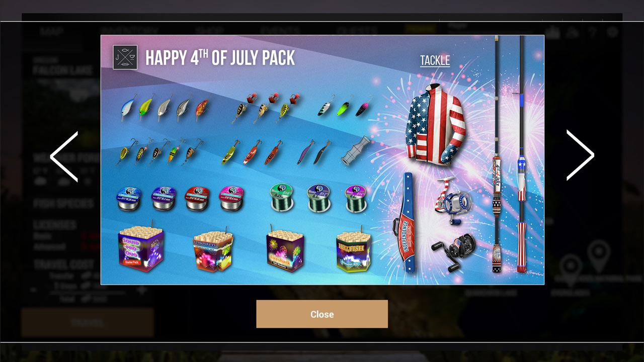Go to previous pack with left arrow
Viewport: 644px width, 362px height.
pyautogui.click(x=64, y=156)
